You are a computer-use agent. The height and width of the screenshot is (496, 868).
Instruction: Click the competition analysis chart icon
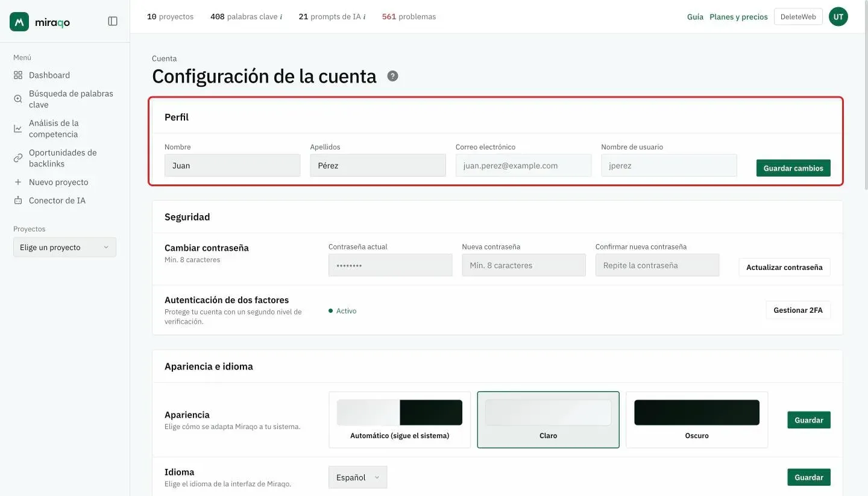(18, 128)
